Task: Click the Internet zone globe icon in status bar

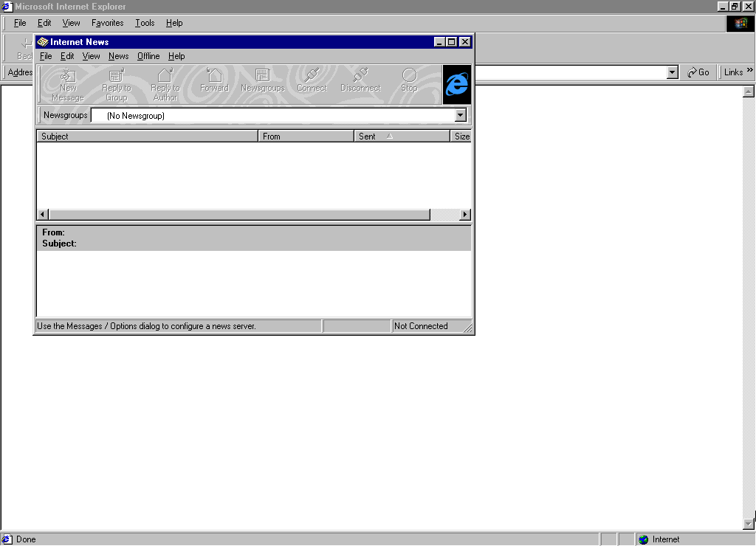Action: click(x=644, y=539)
